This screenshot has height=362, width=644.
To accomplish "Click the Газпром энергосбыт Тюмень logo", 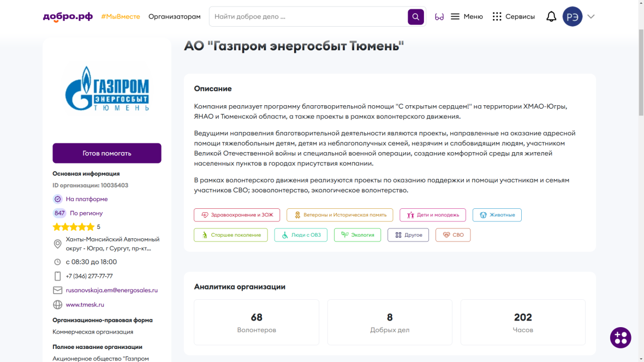I will pyautogui.click(x=107, y=89).
